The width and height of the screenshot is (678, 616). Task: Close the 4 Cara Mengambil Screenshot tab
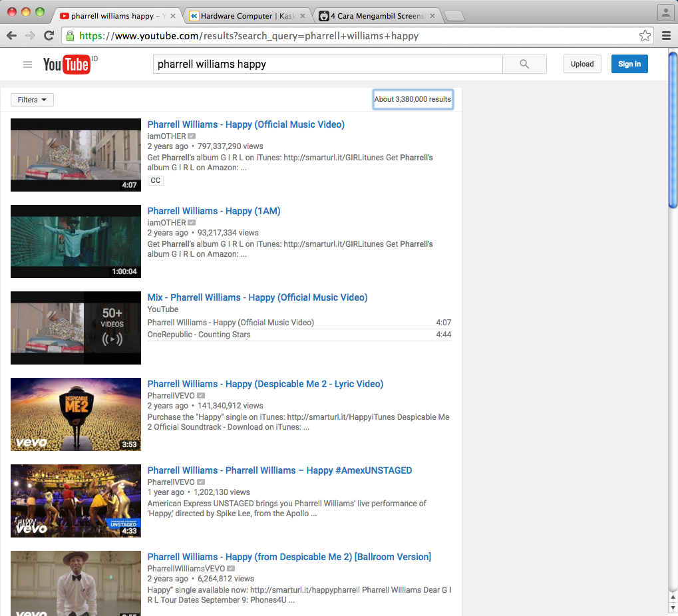(432, 16)
